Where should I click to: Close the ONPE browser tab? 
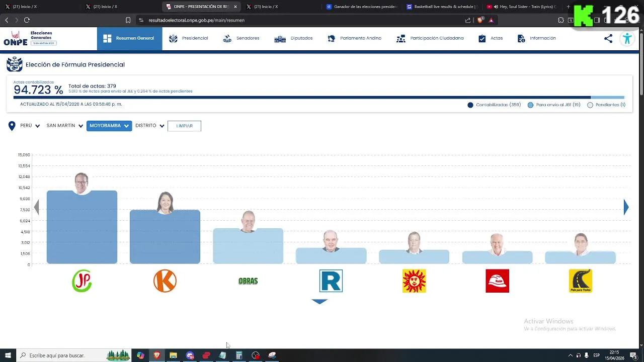pos(235,7)
